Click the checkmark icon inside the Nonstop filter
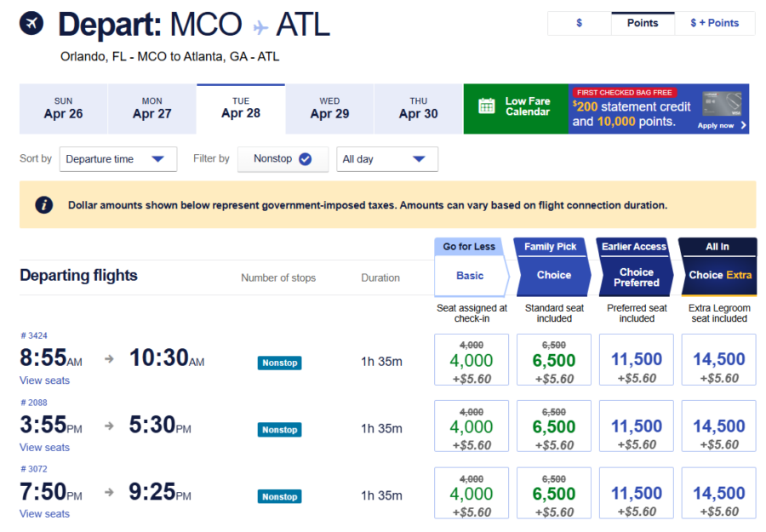Viewport: 766px width, 532px height. (306, 159)
